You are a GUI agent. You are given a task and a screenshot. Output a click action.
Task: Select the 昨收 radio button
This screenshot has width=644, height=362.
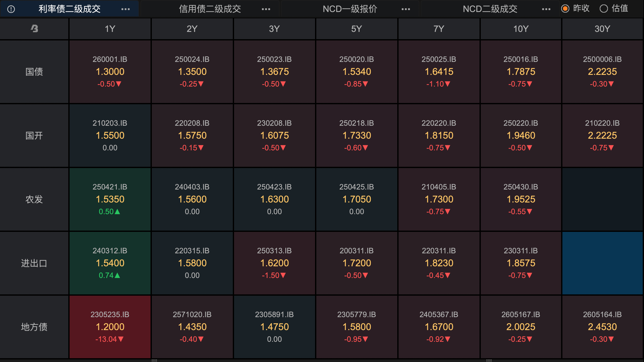coord(565,9)
